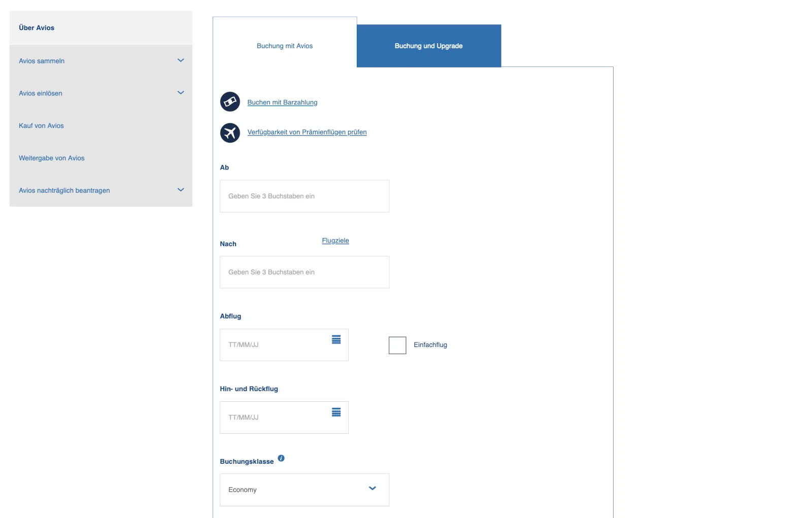Expand the Avios sammeln chevron
This screenshot has height=518, width=812.
point(181,60)
